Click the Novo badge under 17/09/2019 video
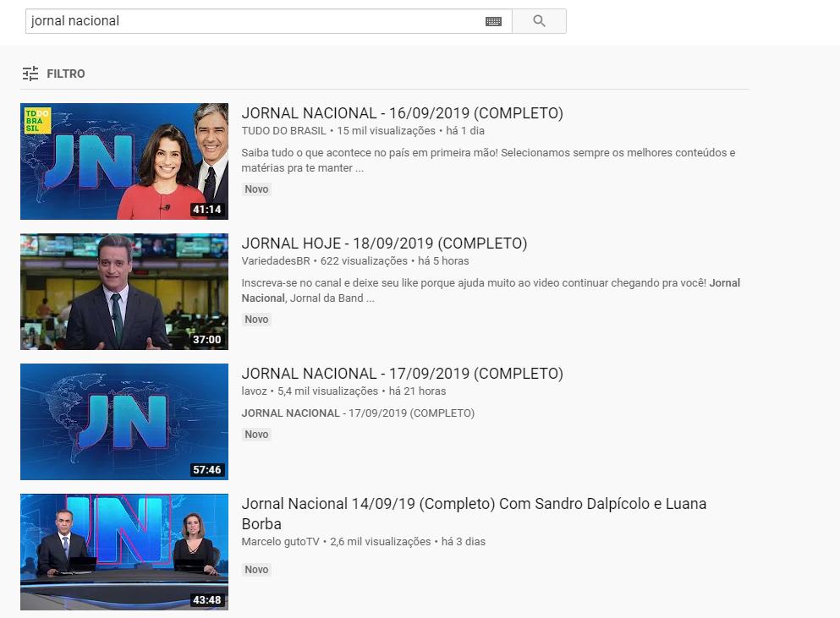The width and height of the screenshot is (840, 618). pyautogui.click(x=256, y=435)
